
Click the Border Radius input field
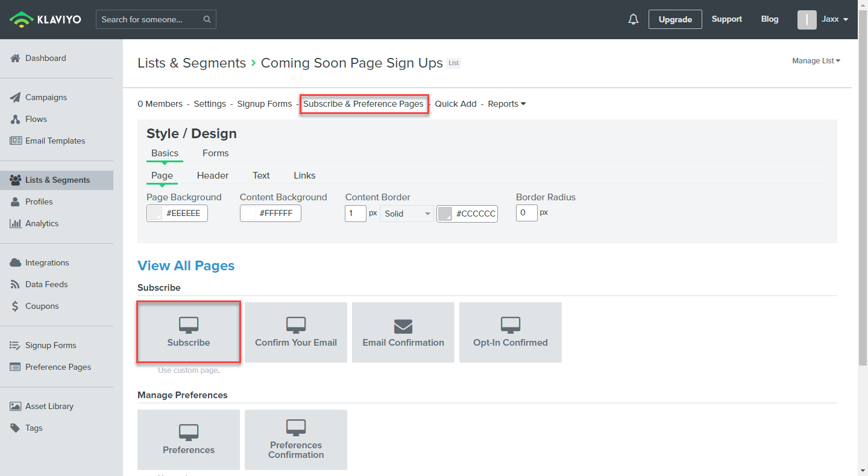527,213
